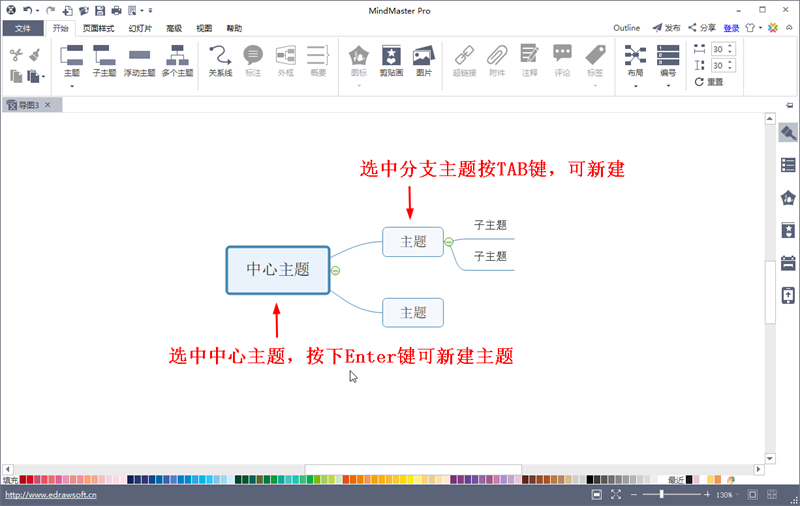Switch to the 高级 tab
The height and width of the screenshot is (506, 800).
point(174,28)
